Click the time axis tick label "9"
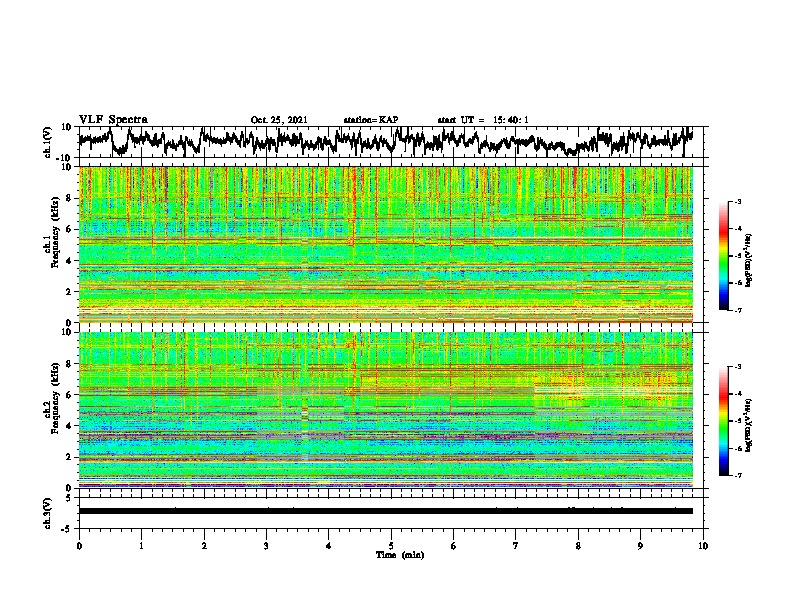Viewport: 792px width, 612px height. pyautogui.click(x=640, y=546)
